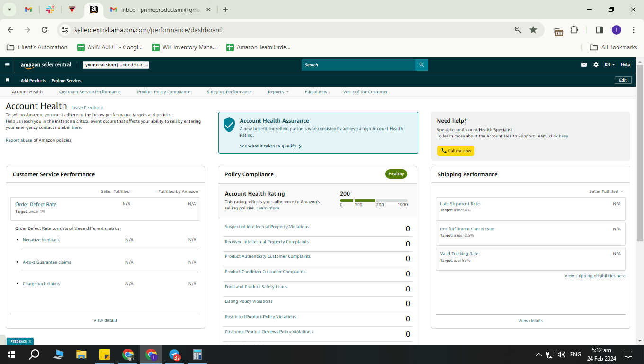This screenshot has height=364, width=644.
Task: Open the Order Defect Rate metric
Action: tap(36, 204)
